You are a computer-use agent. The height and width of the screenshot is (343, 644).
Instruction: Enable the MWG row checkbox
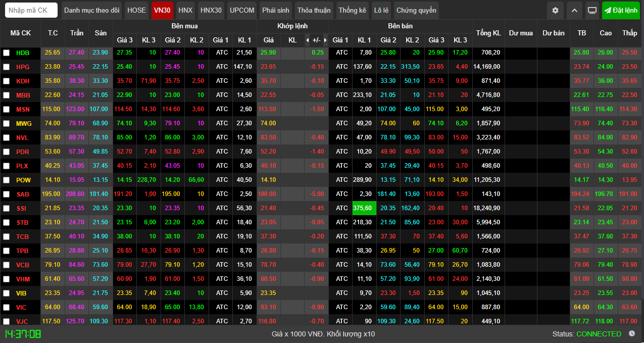point(7,123)
